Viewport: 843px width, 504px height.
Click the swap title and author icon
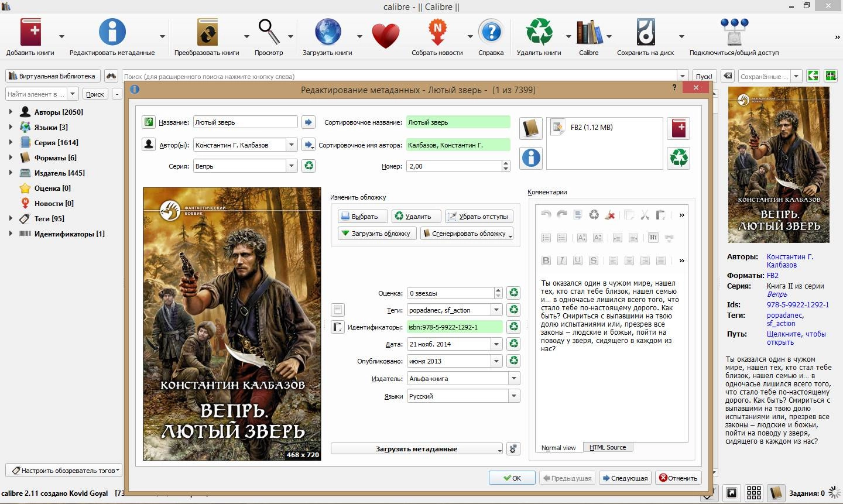tap(149, 122)
